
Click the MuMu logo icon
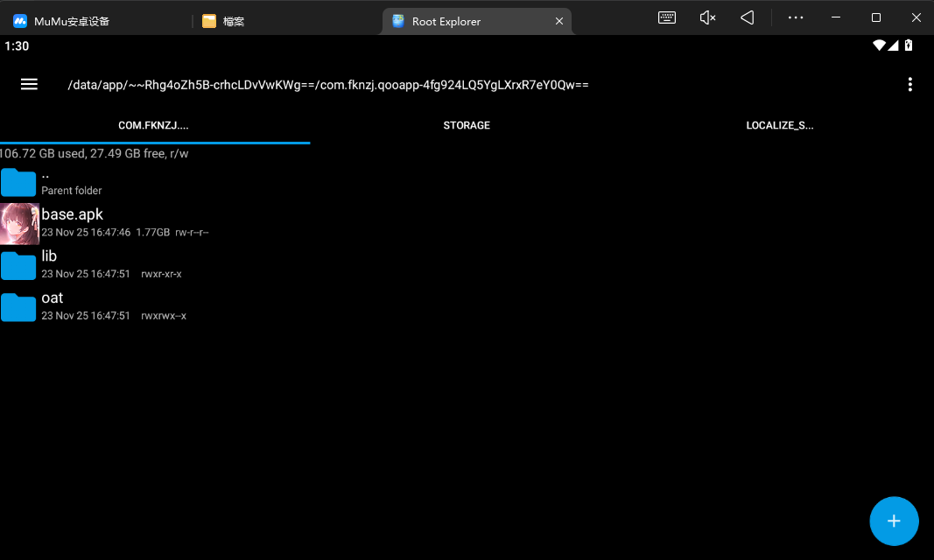tap(20, 21)
